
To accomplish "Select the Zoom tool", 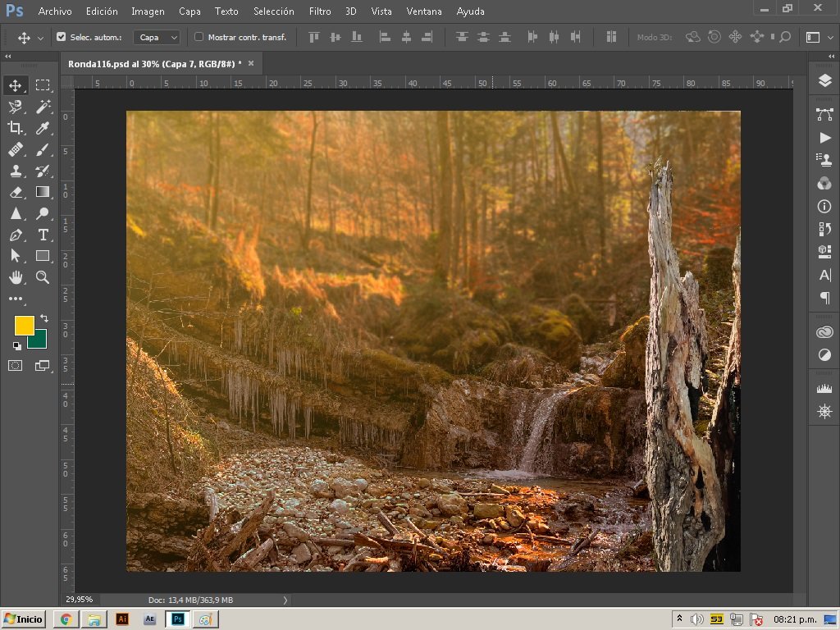I will [x=43, y=277].
